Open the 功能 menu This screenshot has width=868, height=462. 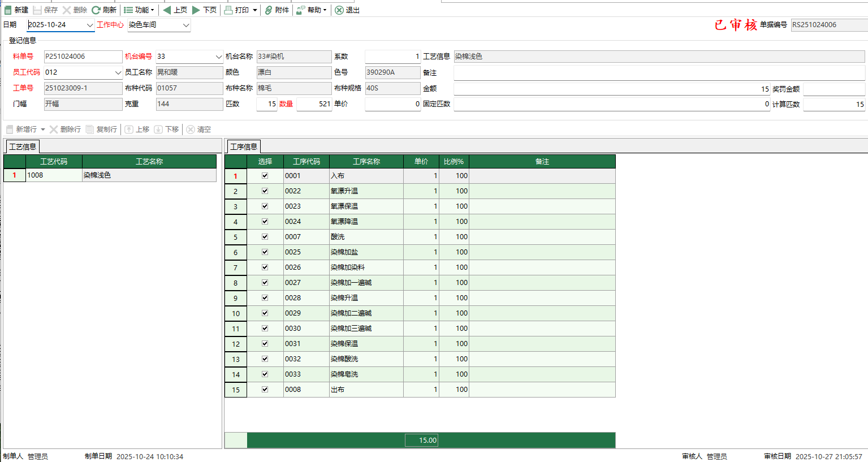(x=139, y=10)
